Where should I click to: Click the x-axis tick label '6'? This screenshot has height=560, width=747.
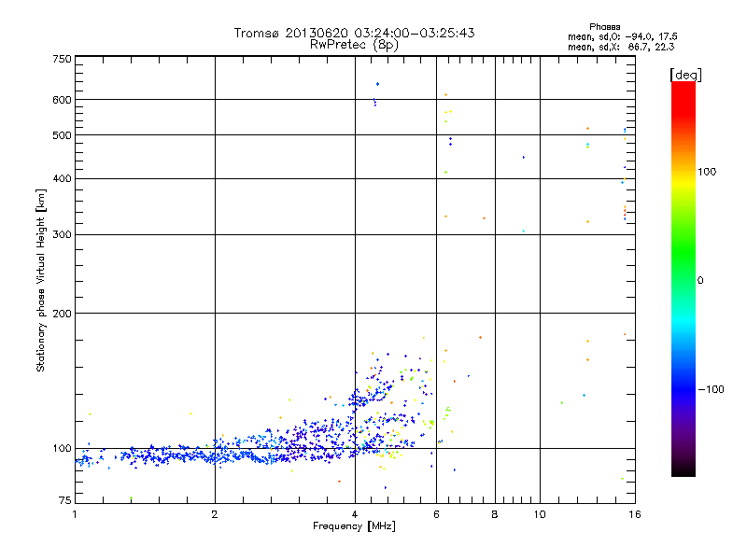436,514
